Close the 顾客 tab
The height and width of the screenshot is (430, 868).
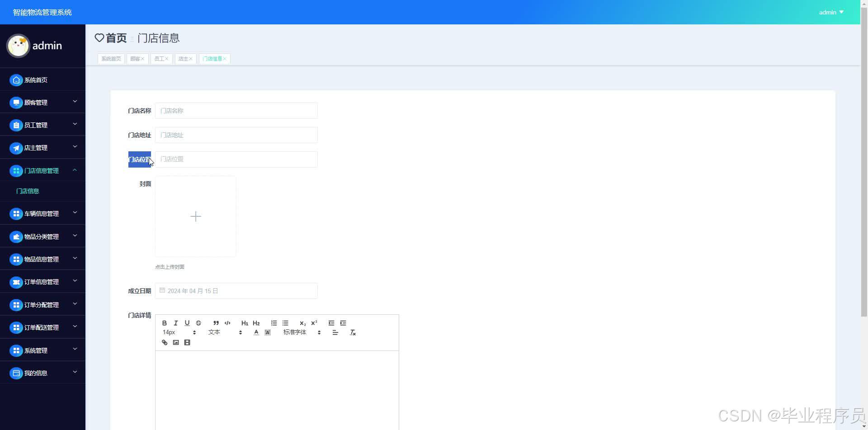(142, 59)
